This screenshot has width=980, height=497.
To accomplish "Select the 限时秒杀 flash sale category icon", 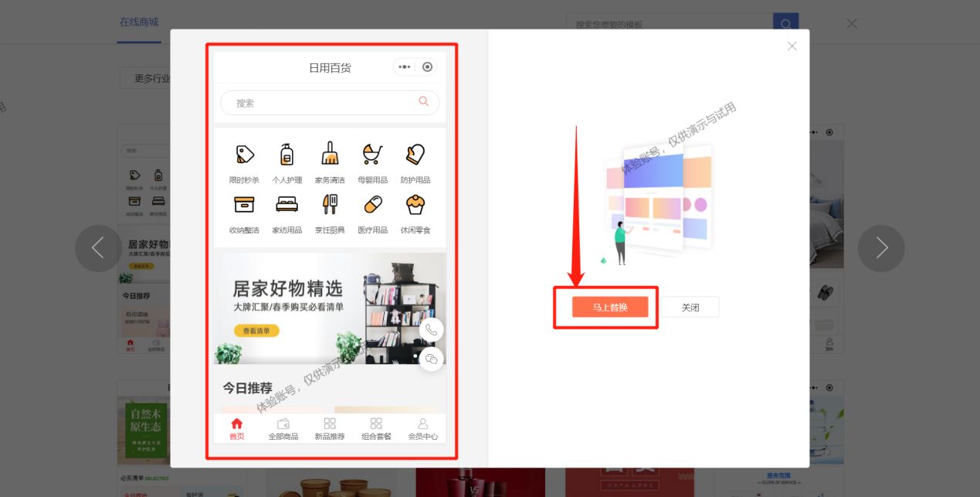I will point(244,155).
